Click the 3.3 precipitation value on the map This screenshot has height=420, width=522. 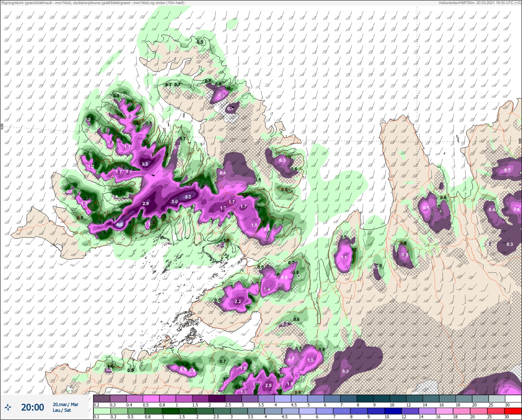145,164
